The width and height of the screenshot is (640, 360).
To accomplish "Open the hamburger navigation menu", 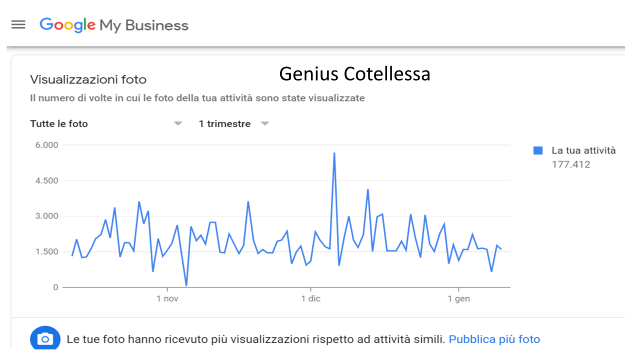I will pyautogui.click(x=18, y=25).
